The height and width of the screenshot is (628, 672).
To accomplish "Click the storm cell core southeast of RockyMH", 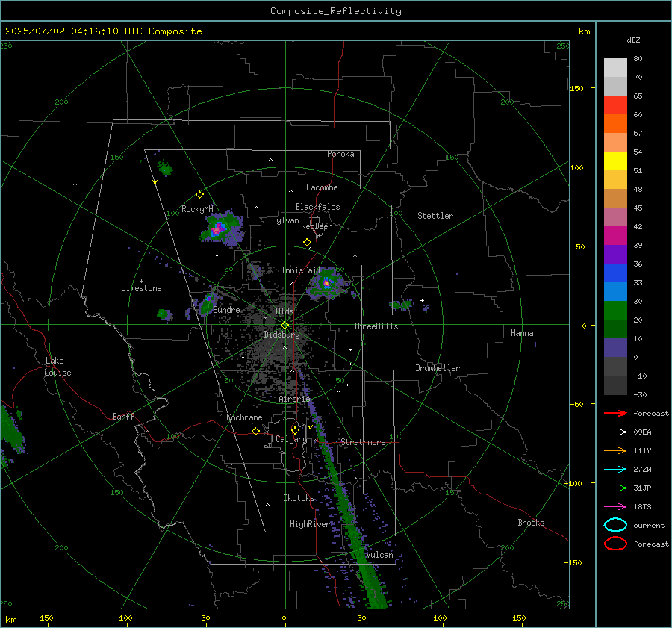I will [217, 229].
